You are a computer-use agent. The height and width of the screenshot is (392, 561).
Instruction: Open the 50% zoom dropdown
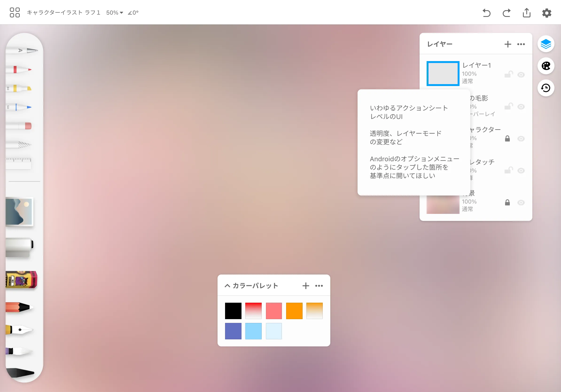pyautogui.click(x=114, y=13)
